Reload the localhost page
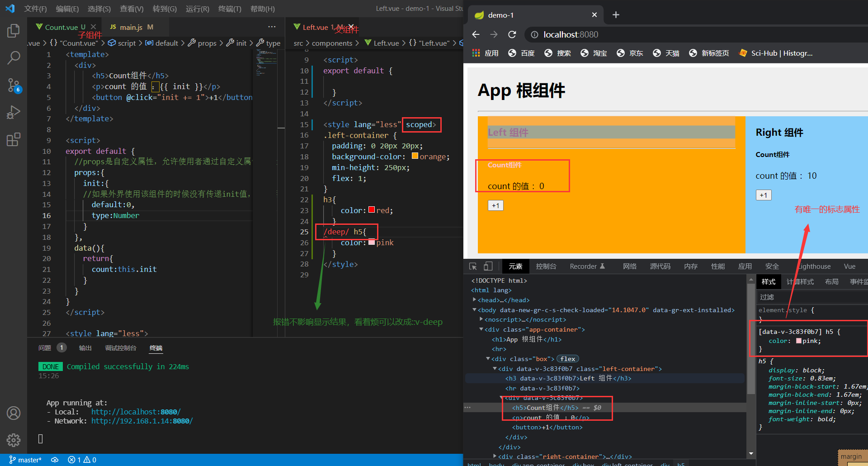Viewport: 868px width, 466px height. [512, 34]
